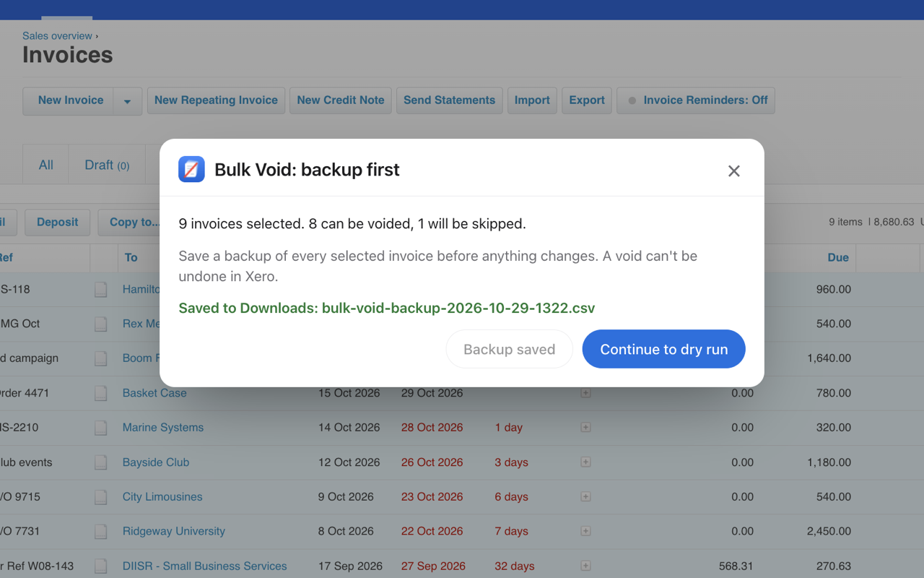
Task: Click the Backup saved button
Action: pyautogui.click(x=509, y=349)
